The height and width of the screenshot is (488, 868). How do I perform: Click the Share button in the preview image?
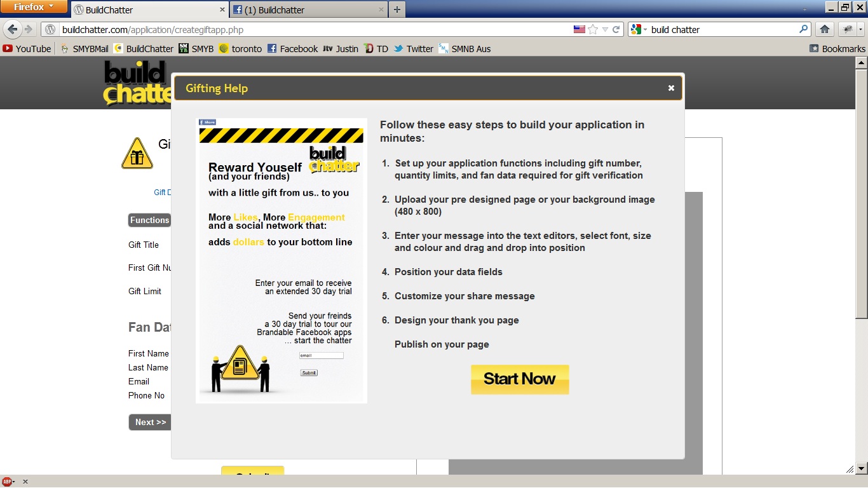click(207, 122)
